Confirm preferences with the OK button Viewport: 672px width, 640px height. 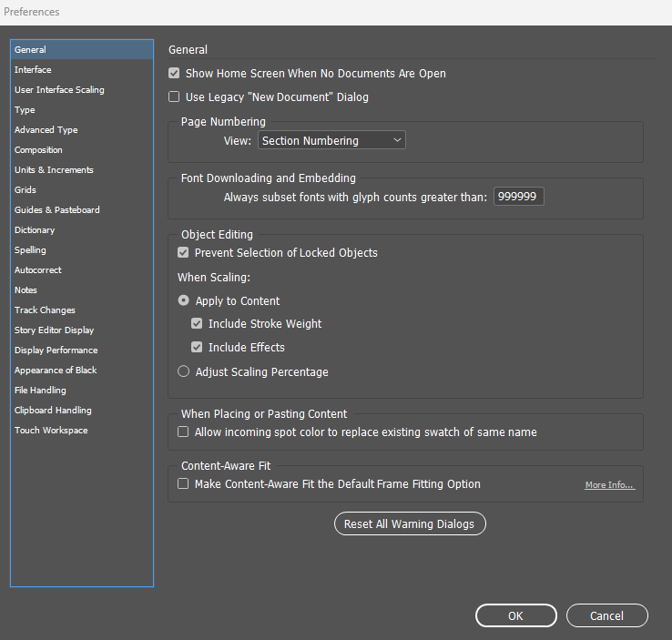pyautogui.click(x=516, y=615)
